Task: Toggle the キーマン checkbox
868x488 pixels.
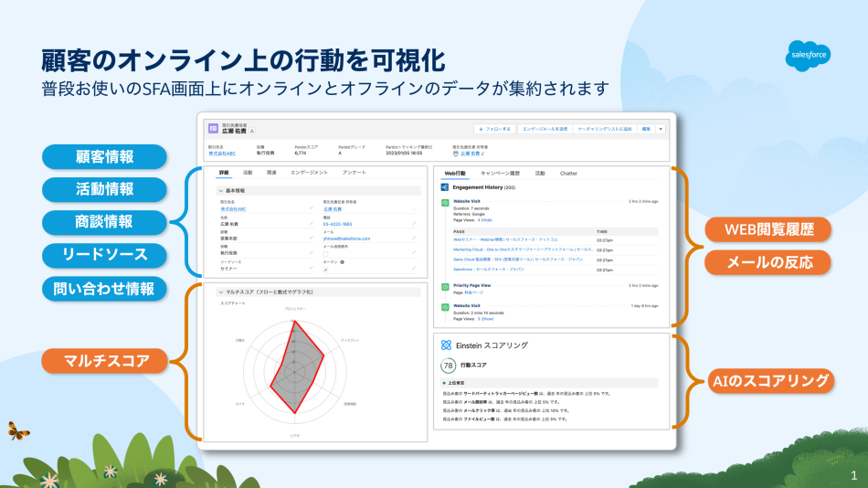Action: pos(326,271)
